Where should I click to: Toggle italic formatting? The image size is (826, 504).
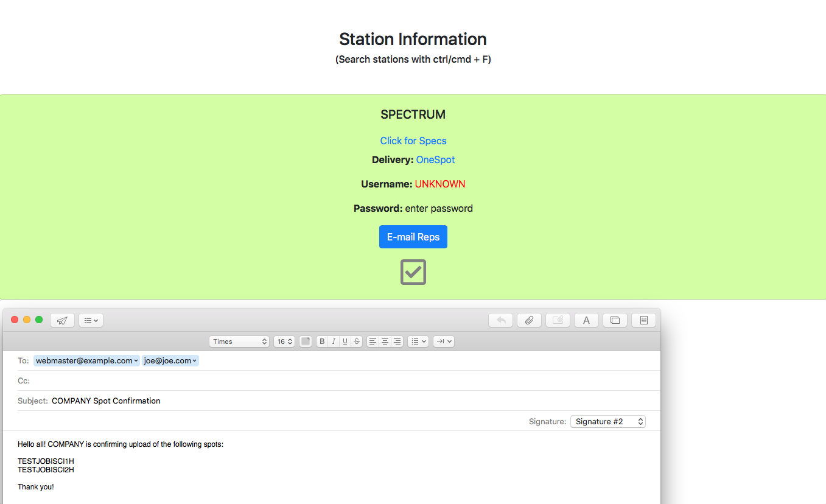coord(334,341)
